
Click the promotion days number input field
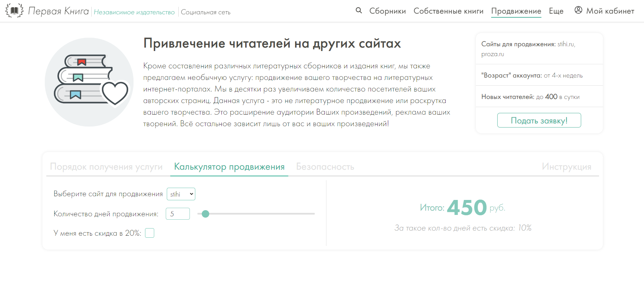click(178, 214)
